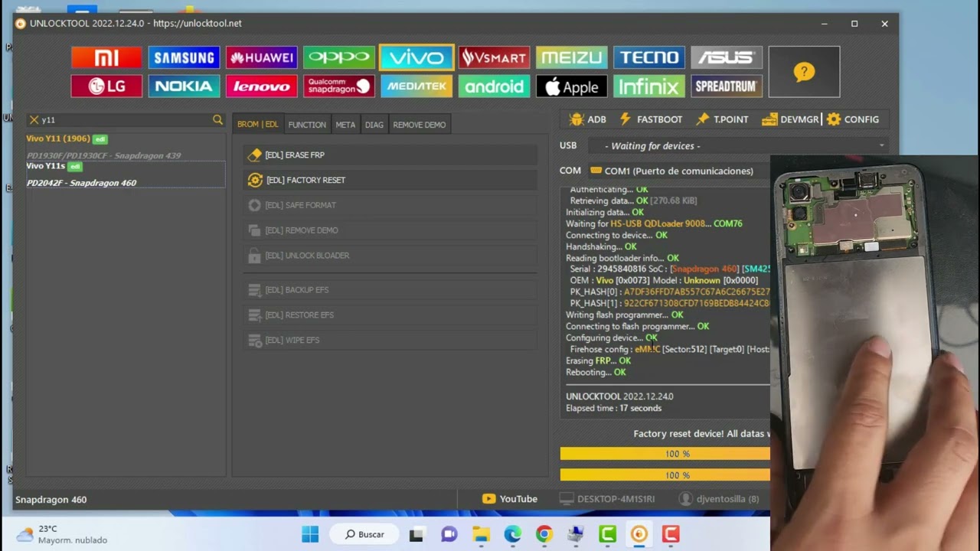Open Google Chrome from taskbar
The image size is (980, 551).
pyautogui.click(x=544, y=534)
